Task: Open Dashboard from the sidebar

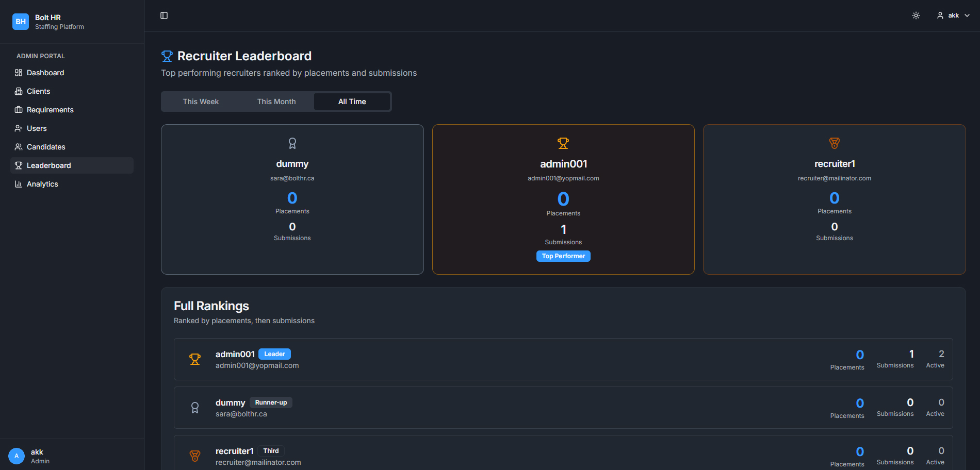Action: tap(45, 73)
